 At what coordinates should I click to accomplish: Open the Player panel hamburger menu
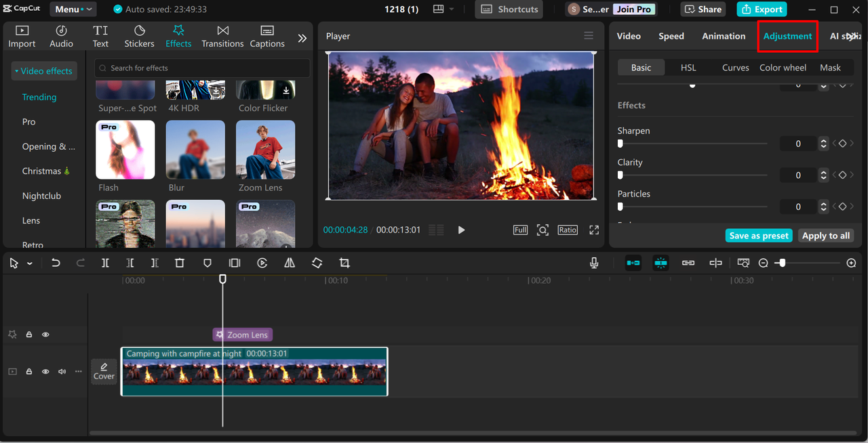[x=589, y=36]
